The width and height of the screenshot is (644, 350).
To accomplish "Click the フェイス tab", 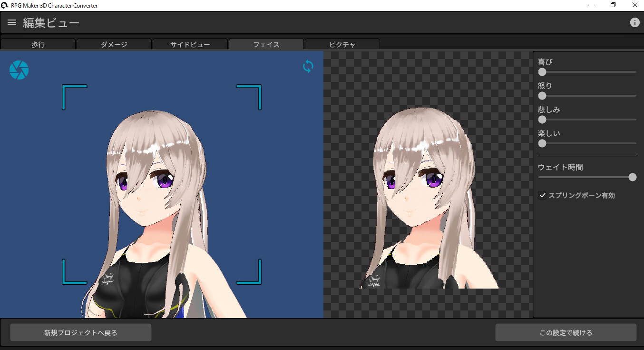I will click(266, 44).
